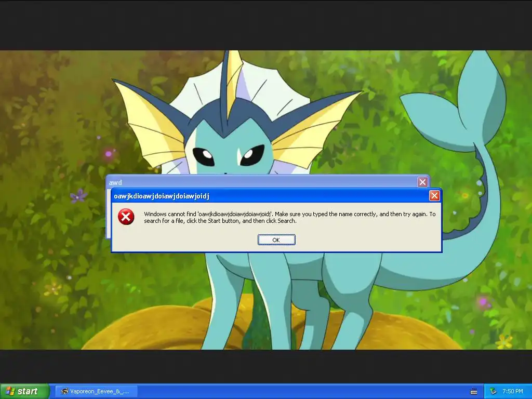532x399 pixels.
Task: Click the system tray icon next to clock
Action: pyautogui.click(x=494, y=392)
